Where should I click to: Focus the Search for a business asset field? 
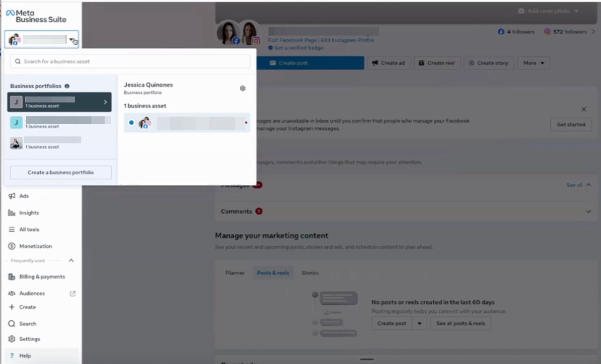coord(130,62)
